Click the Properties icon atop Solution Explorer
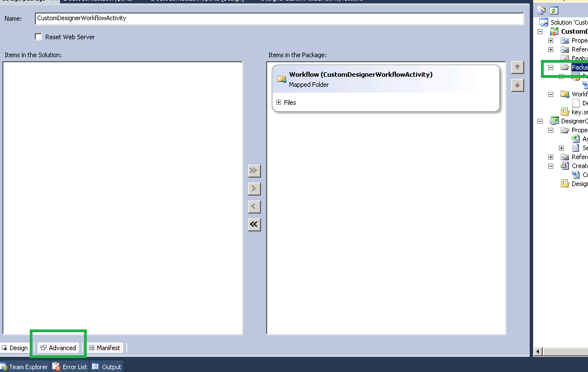The width and height of the screenshot is (588, 372). (x=541, y=10)
